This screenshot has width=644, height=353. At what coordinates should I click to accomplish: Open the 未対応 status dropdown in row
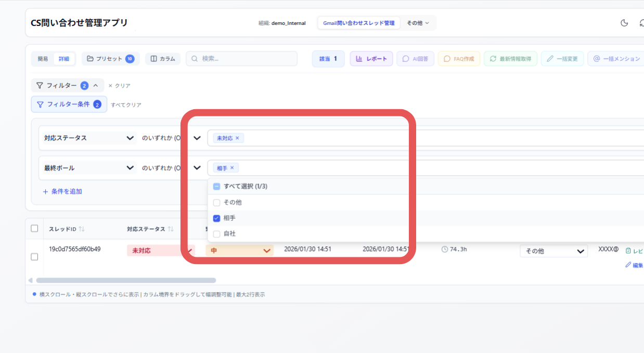tap(161, 251)
